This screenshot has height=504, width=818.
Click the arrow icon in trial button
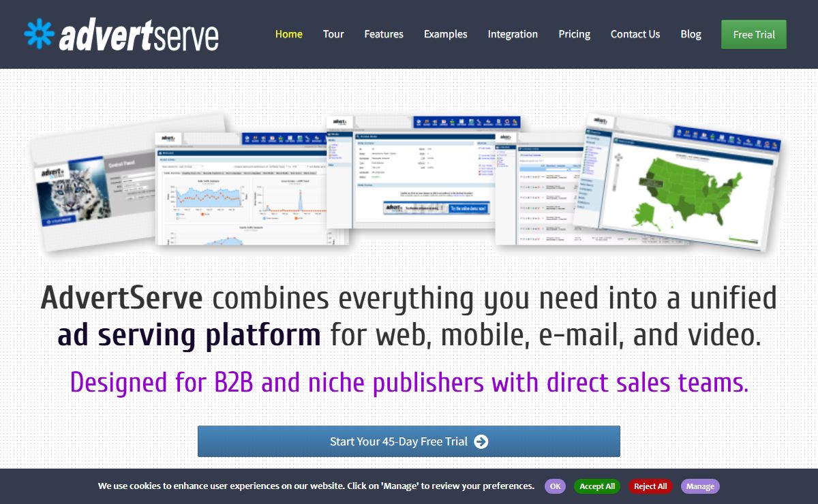(481, 441)
